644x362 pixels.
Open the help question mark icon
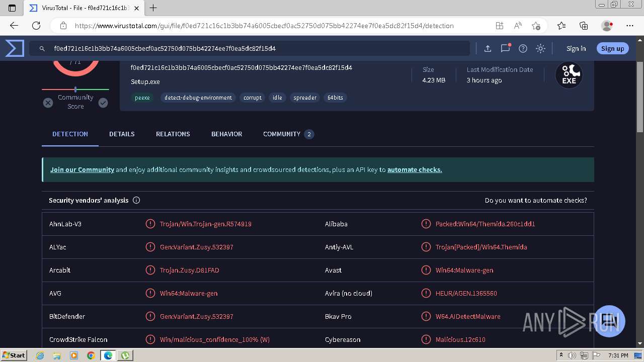coord(523,48)
